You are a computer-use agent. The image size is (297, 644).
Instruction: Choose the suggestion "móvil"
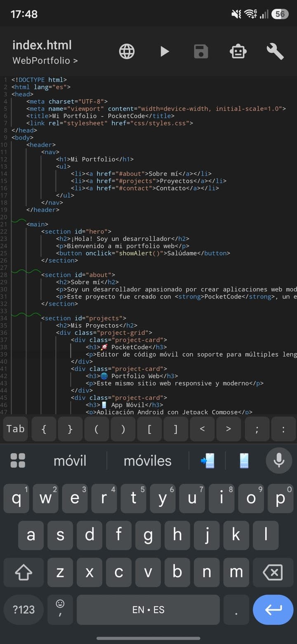click(70, 461)
